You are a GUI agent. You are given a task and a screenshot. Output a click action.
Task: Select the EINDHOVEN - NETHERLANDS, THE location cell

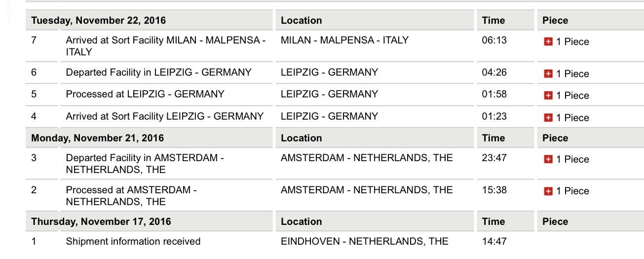coord(364,242)
